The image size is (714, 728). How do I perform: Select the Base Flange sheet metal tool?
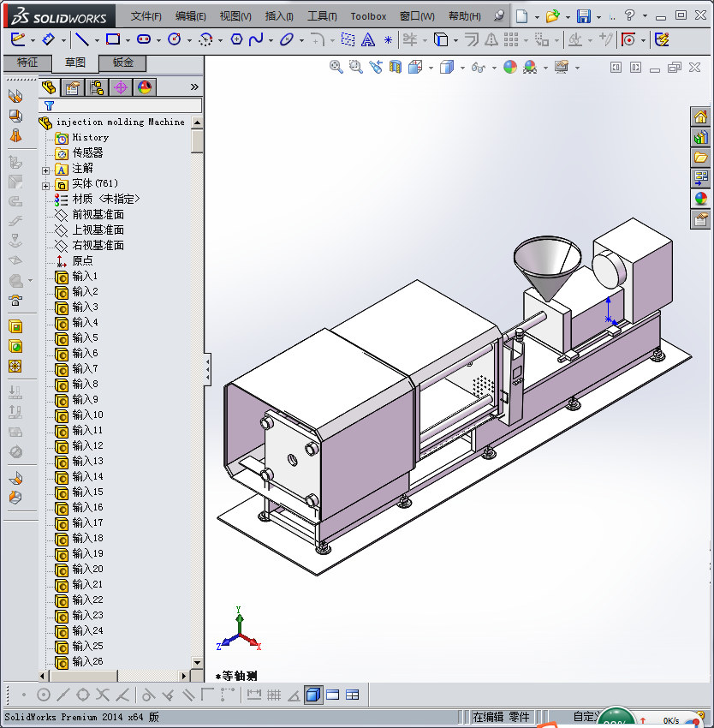click(x=15, y=96)
